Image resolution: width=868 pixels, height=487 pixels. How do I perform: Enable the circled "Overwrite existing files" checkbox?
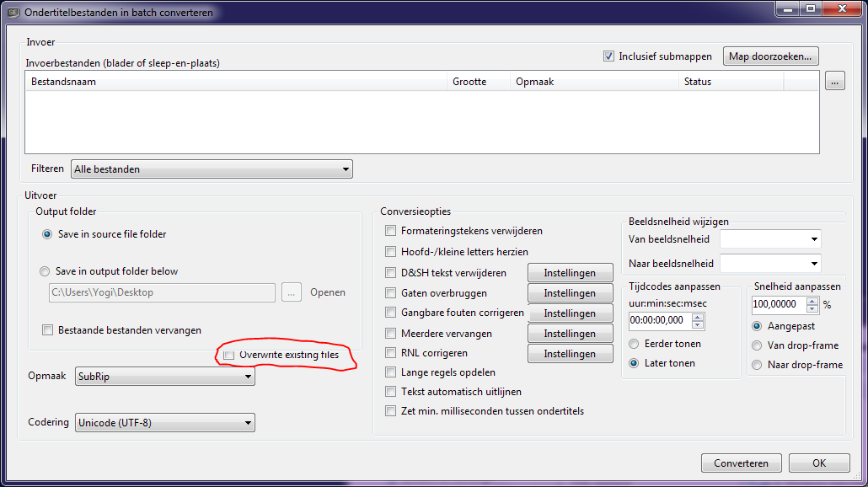(x=228, y=355)
